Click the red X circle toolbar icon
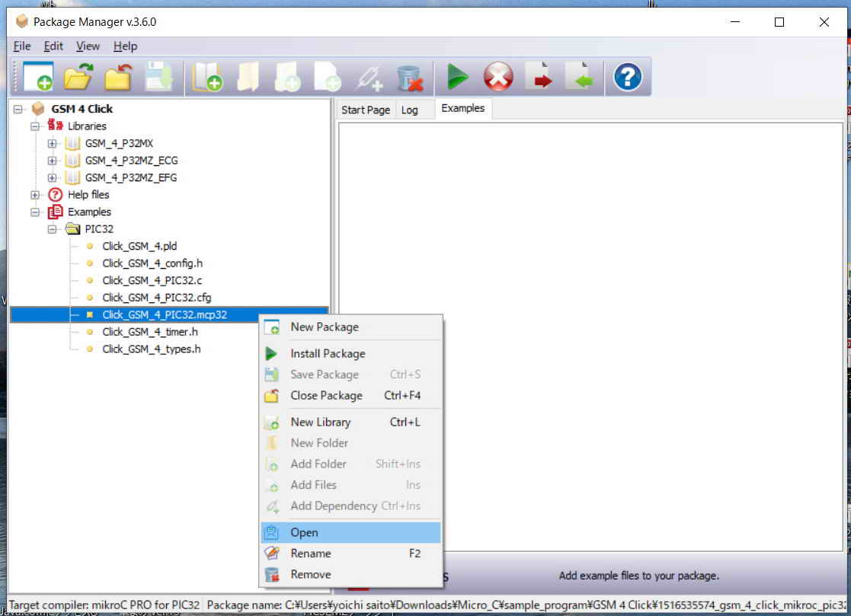This screenshot has height=616, width=851. point(498,77)
